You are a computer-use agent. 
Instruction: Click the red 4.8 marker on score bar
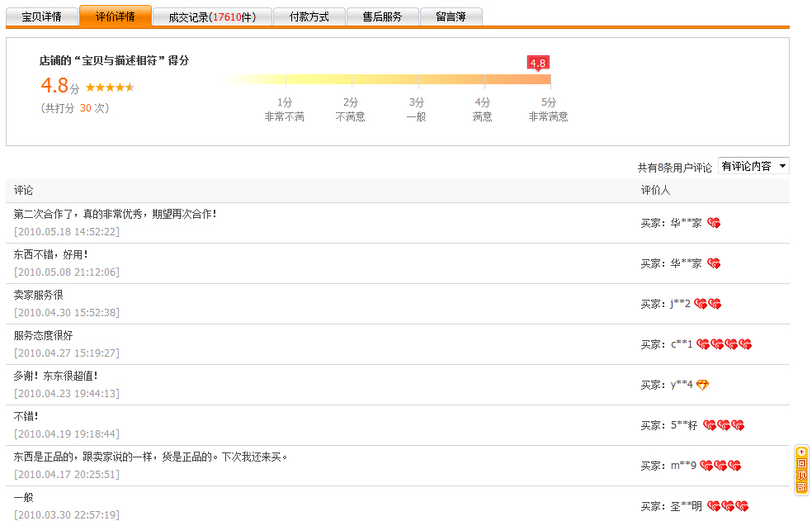point(538,64)
